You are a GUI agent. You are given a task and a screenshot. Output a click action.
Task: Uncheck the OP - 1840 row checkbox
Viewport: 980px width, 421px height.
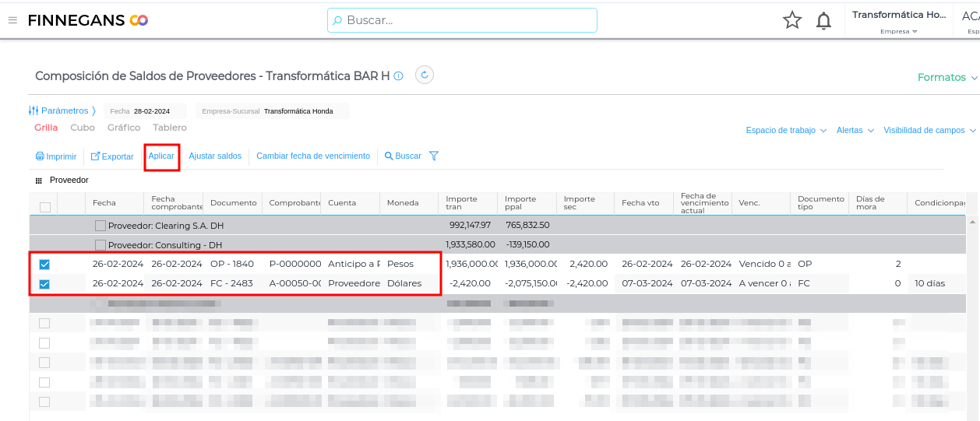click(x=44, y=265)
